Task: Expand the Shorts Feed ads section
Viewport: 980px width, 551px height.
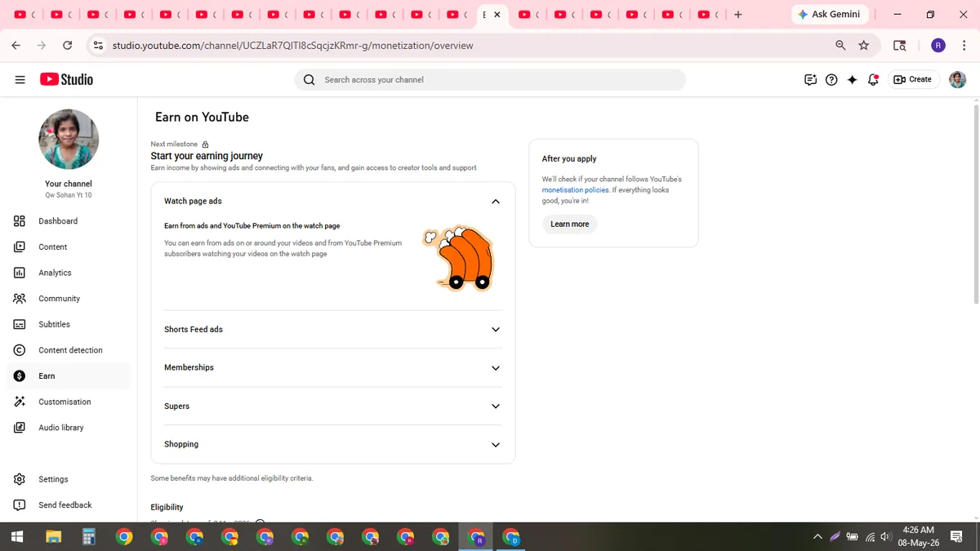Action: pyautogui.click(x=495, y=330)
